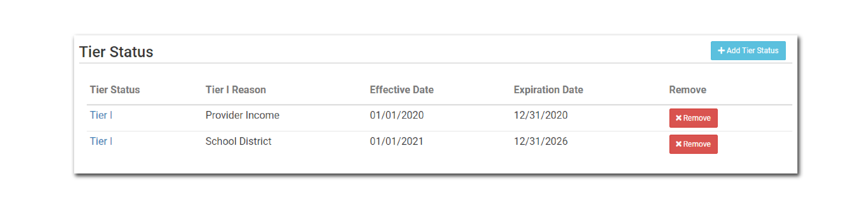Click the 12/31/2026 expiration date cell
The image size is (868, 217).
tap(540, 141)
